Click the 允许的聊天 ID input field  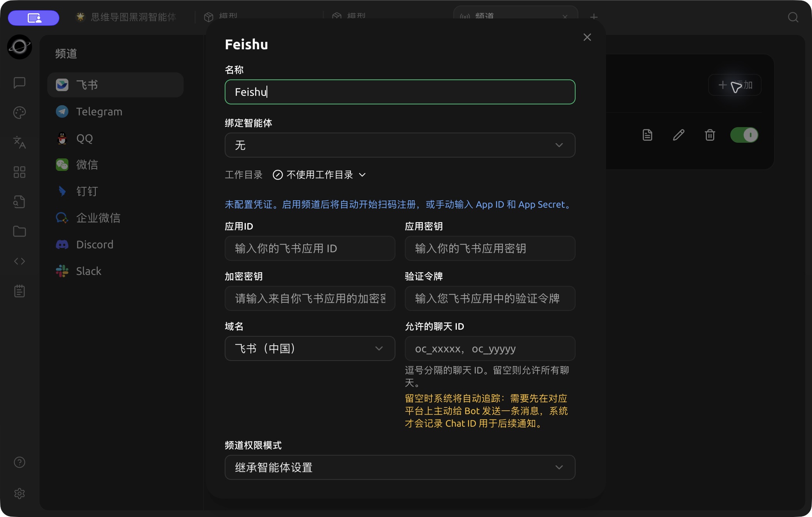pyautogui.click(x=490, y=348)
